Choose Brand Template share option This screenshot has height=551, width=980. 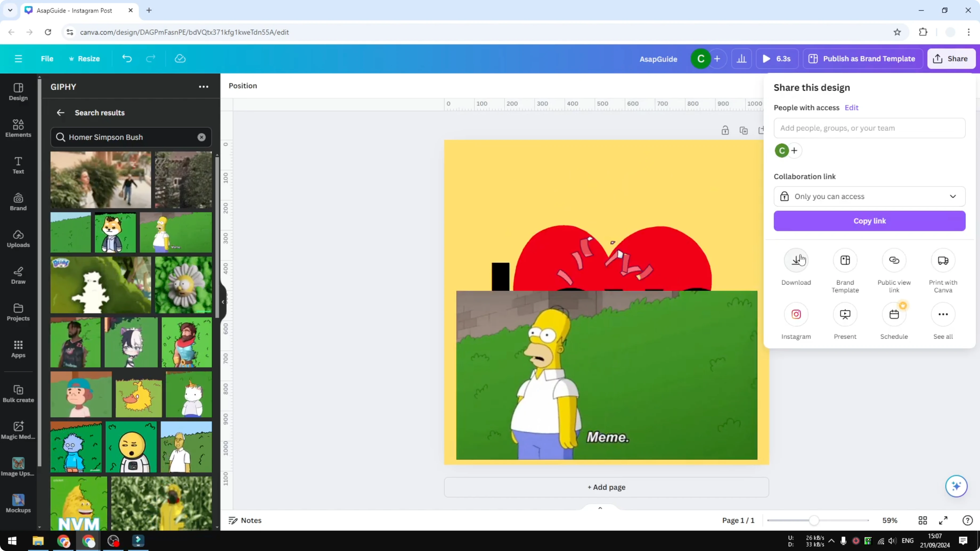pos(845,260)
